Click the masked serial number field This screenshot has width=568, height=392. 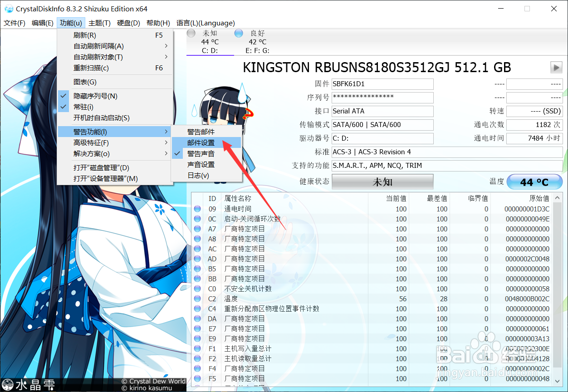[382, 98]
